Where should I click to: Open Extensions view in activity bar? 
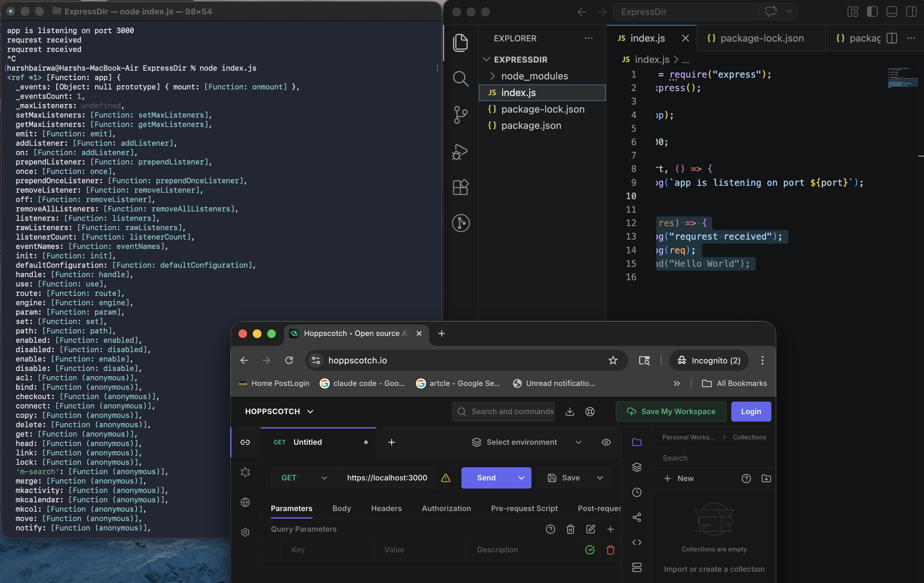460,187
